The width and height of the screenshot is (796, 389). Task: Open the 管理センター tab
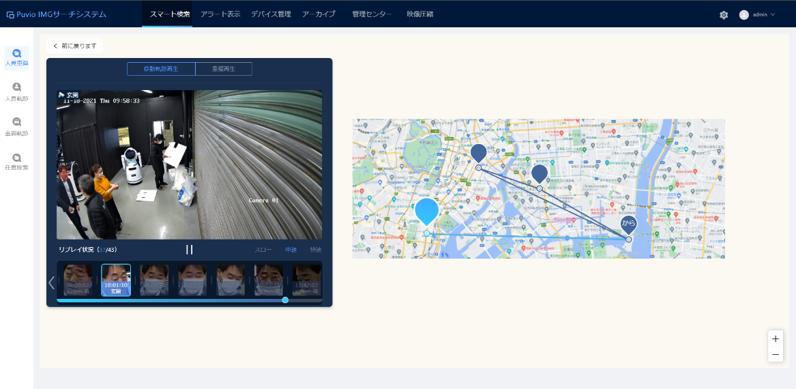[372, 14]
